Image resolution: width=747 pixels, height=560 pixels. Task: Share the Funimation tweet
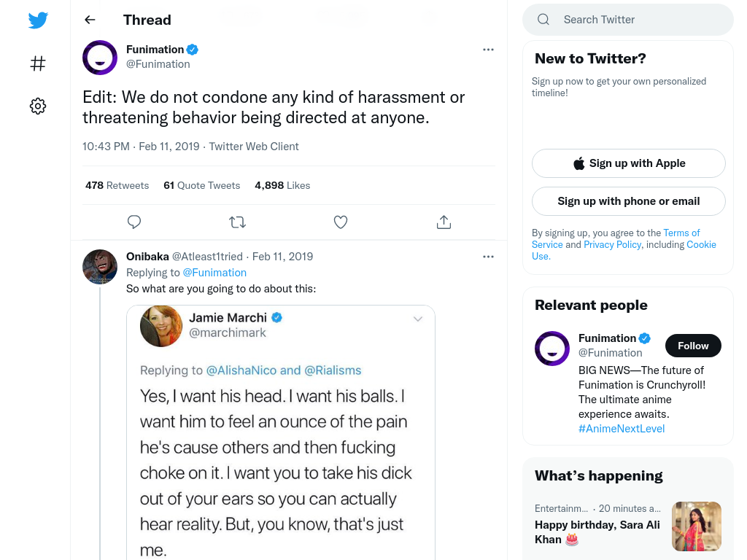[444, 222]
